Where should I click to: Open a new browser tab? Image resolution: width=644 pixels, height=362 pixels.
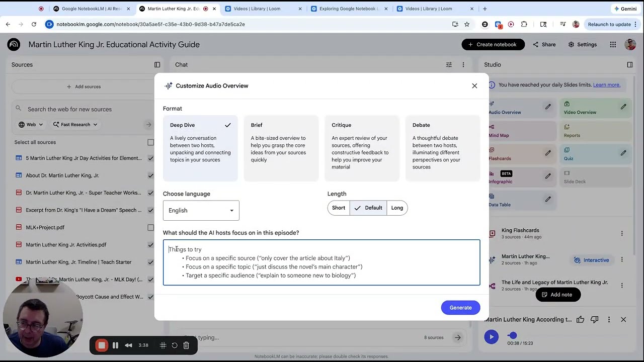point(485,9)
